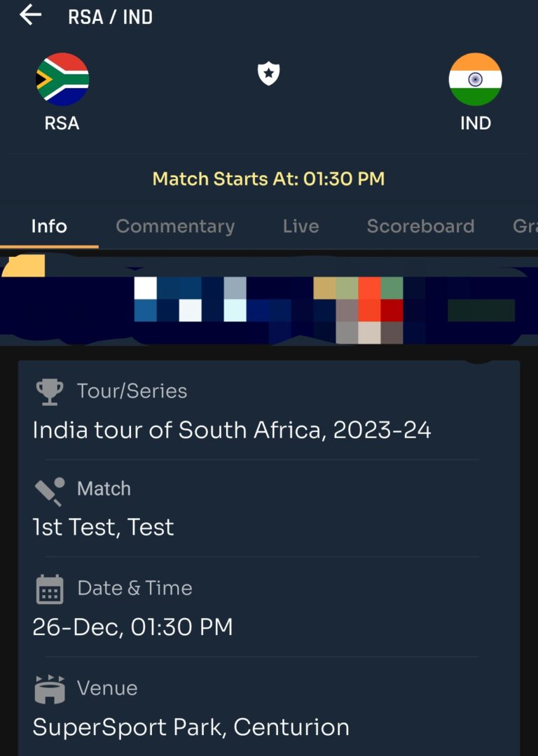Tap India tour of South Africa series text
The width and height of the screenshot is (538, 756).
232,430
